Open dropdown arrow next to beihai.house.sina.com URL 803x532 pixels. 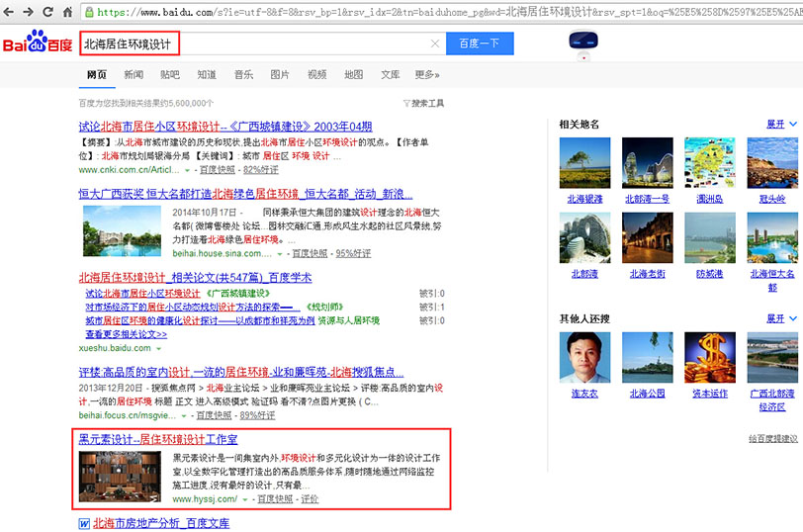(280, 254)
